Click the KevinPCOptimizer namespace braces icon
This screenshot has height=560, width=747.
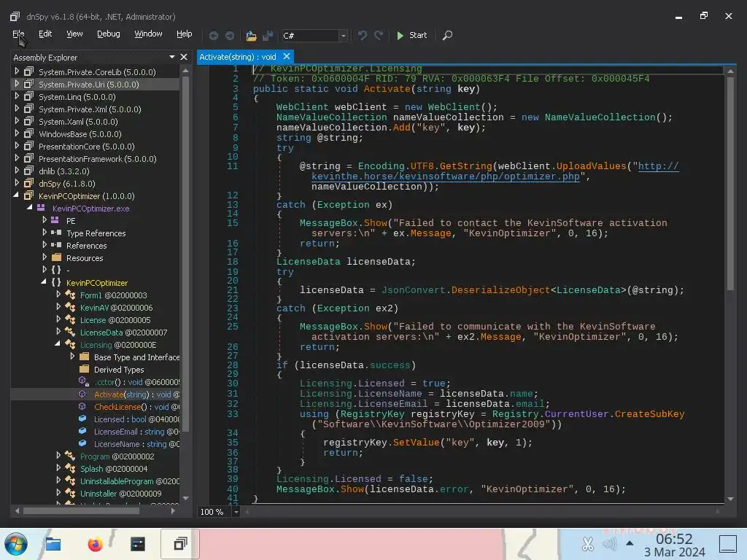56,282
